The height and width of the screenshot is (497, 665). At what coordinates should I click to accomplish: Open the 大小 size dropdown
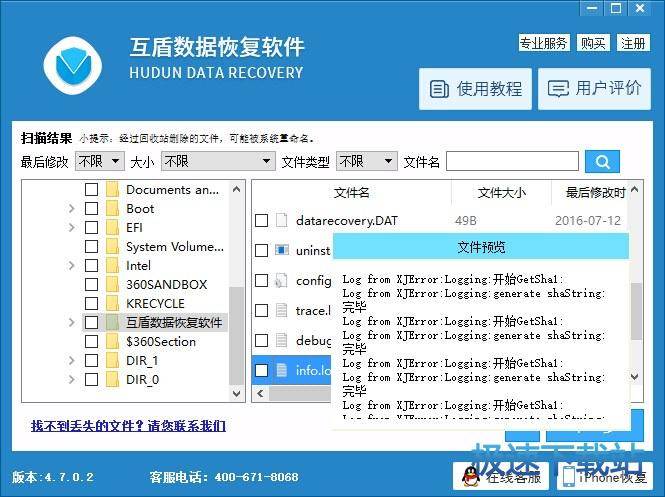point(218,162)
